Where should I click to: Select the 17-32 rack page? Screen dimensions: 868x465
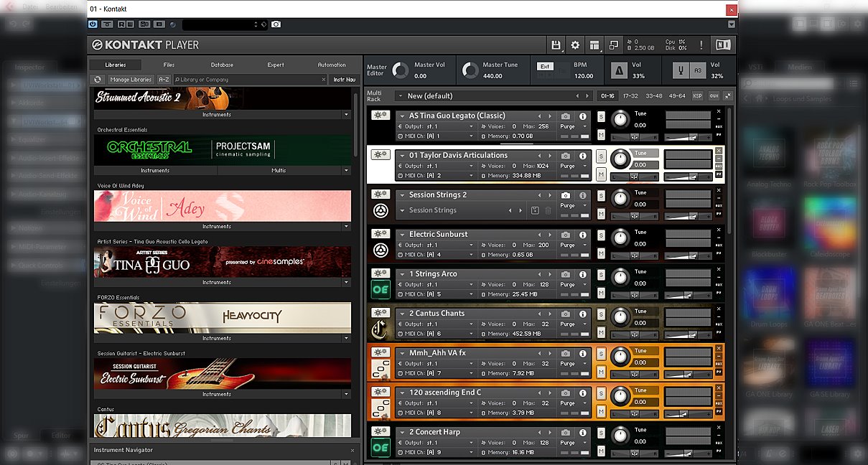(x=630, y=95)
